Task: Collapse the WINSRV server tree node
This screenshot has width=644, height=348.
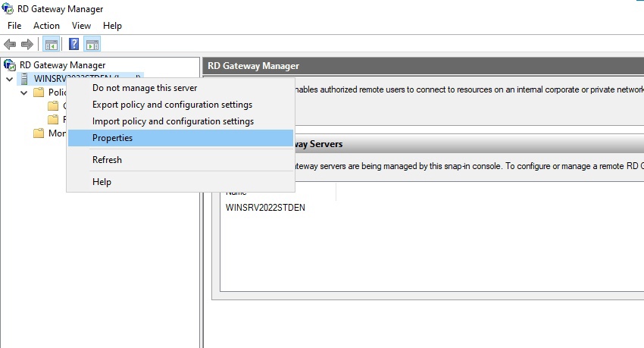Action: tap(9, 79)
